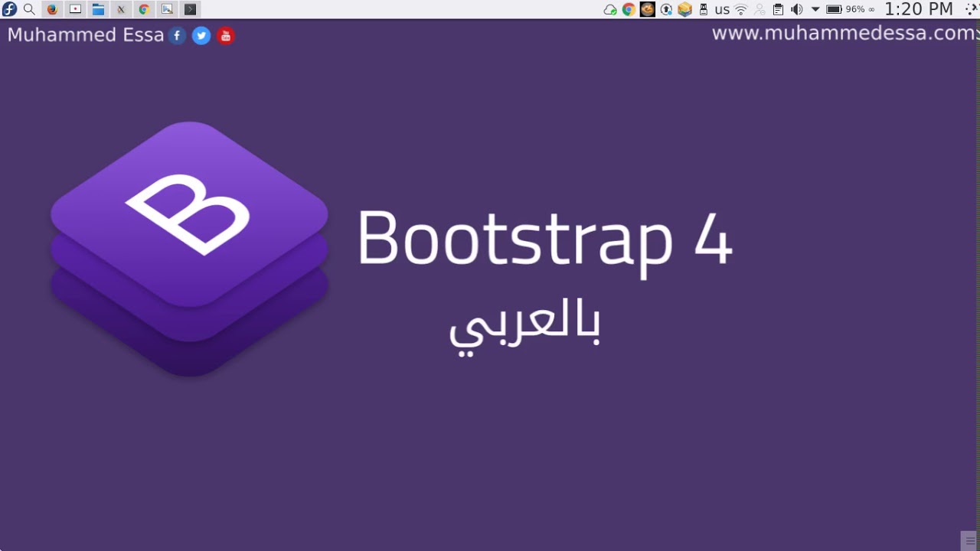The height and width of the screenshot is (551, 980).
Task: Launch Firefox from the panel
Action: [x=52, y=9]
